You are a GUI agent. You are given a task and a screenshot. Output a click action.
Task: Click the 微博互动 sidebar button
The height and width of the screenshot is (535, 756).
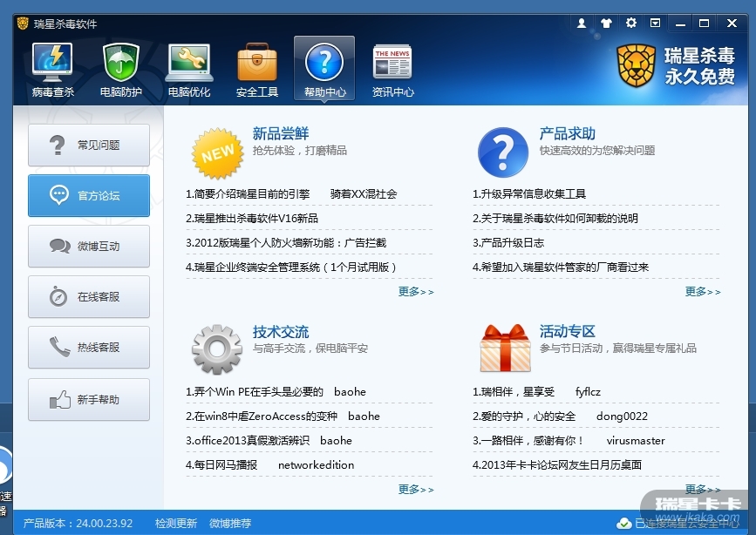(89, 247)
